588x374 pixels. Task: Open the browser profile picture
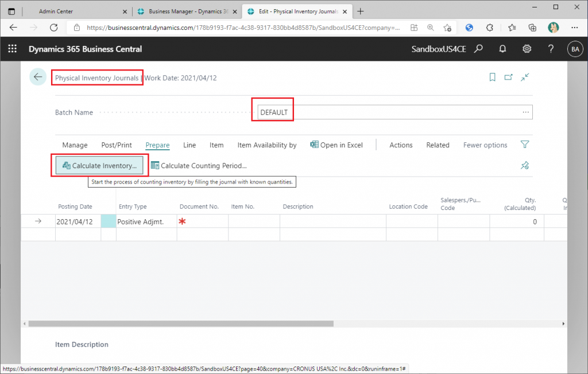click(553, 28)
